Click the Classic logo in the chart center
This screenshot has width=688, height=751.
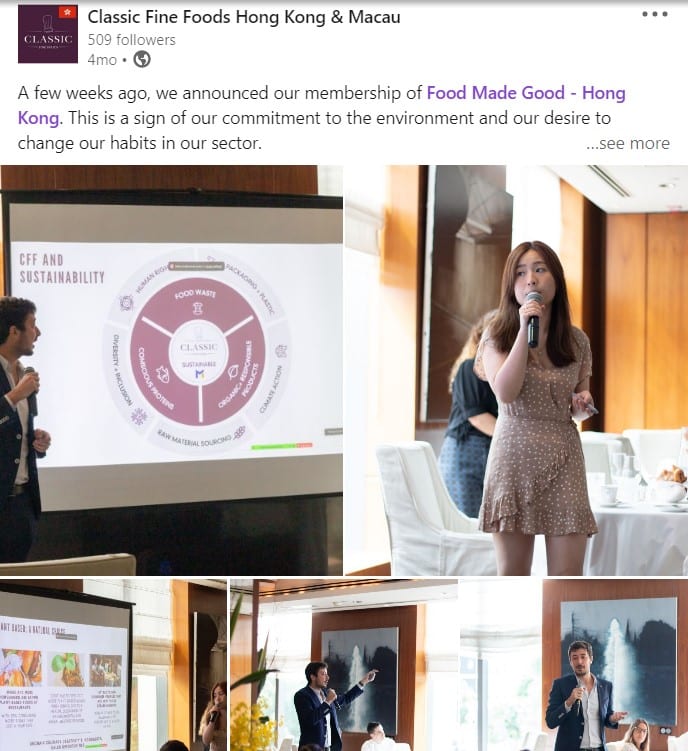click(x=199, y=347)
